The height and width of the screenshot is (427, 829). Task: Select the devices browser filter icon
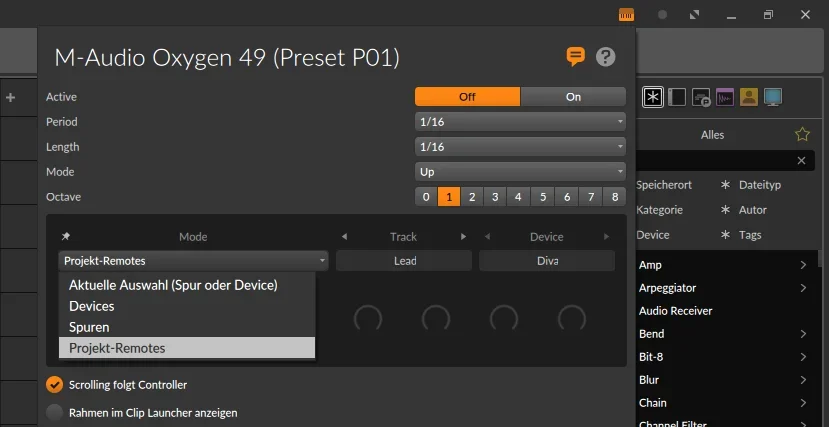(x=677, y=97)
